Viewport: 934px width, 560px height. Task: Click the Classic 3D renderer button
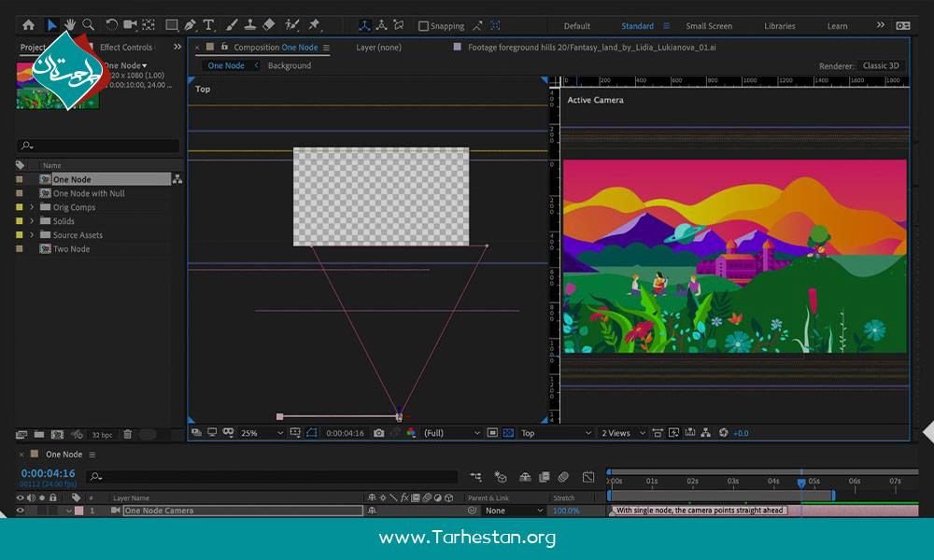point(881,65)
